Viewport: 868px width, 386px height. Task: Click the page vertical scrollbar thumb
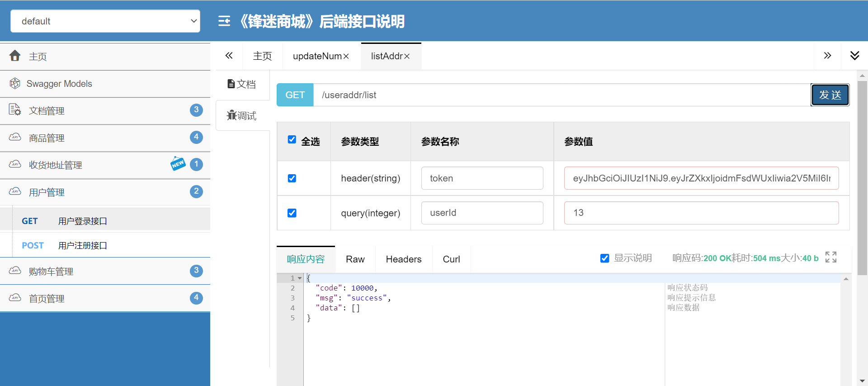pos(862,179)
